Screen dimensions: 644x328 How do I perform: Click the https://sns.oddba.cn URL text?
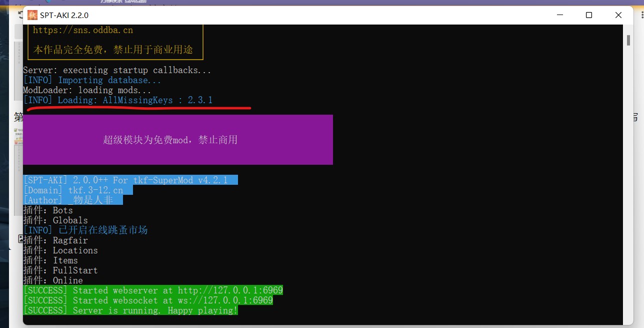click(x=83, y=30)
